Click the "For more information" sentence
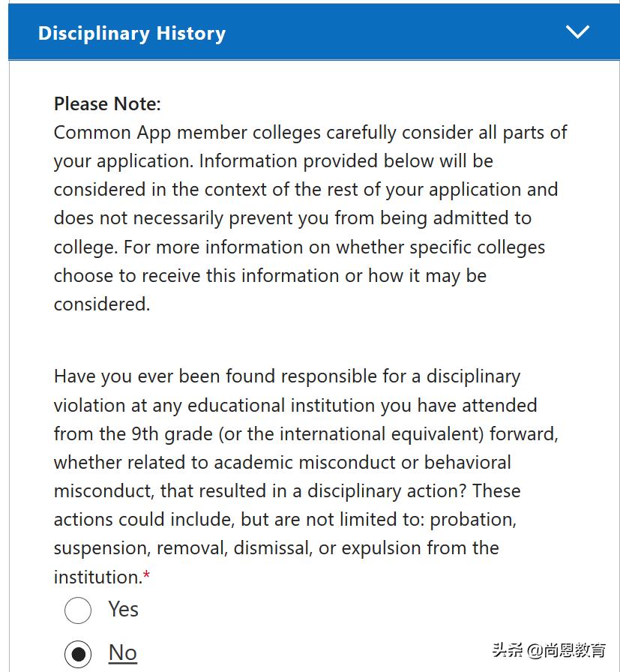 (225, 247)
